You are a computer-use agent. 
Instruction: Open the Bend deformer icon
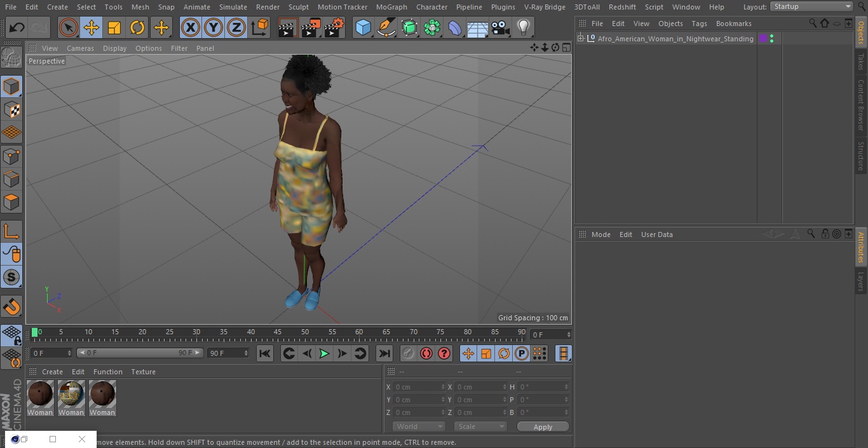(x=455, y=27)
